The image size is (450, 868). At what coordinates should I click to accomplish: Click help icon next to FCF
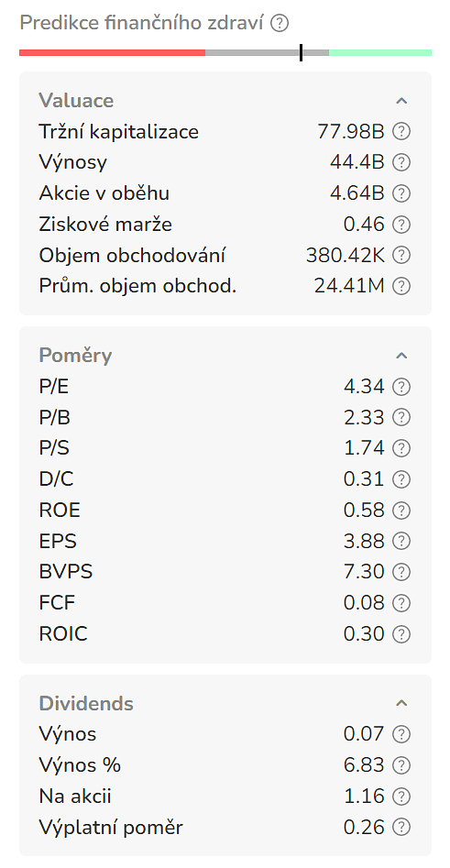pyautogui.click(x=401, y=602)
